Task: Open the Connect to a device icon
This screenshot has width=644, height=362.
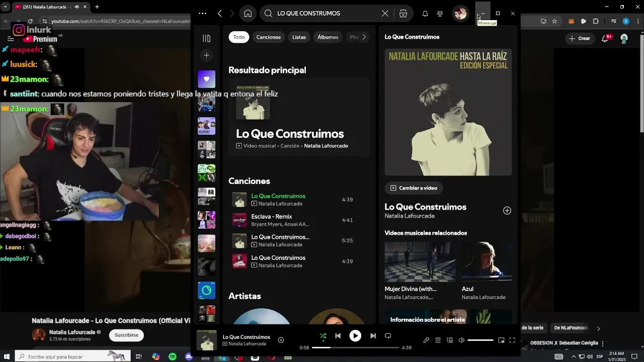Action: point(450,340)
